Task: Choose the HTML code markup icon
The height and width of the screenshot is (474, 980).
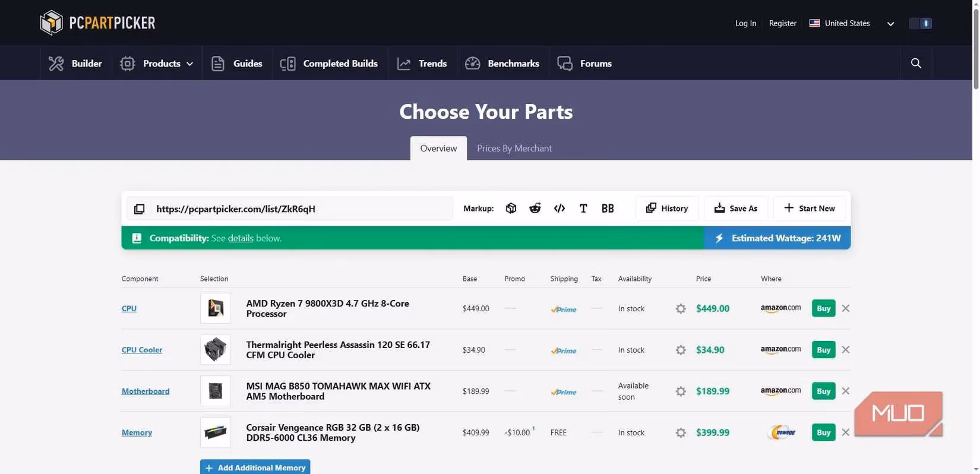Action: tap(559, 208)
